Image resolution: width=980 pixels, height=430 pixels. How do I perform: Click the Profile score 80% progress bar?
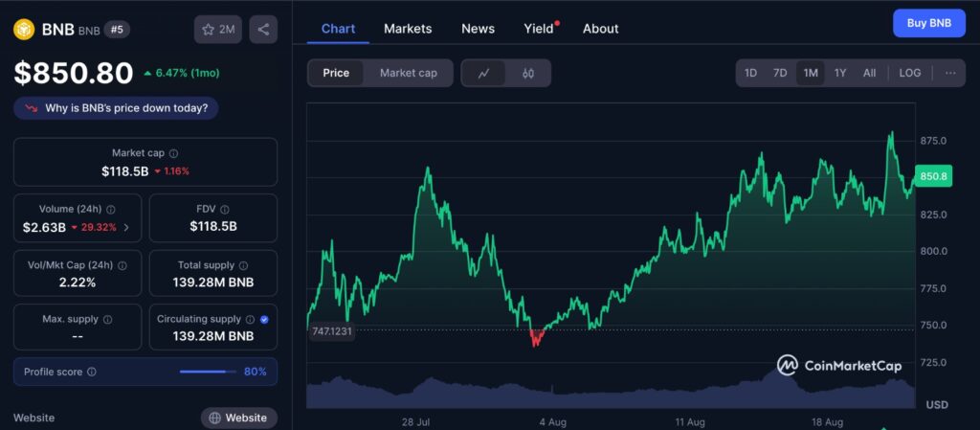pyautogui.click(x=207, y=372)
